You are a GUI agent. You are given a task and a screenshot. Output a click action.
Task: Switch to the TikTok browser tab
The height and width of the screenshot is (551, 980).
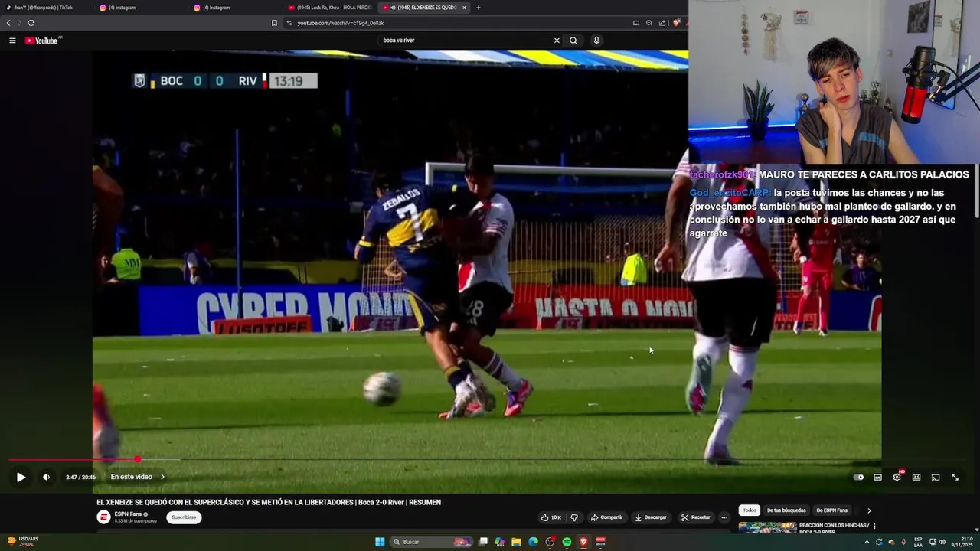(x=46, y=8)
